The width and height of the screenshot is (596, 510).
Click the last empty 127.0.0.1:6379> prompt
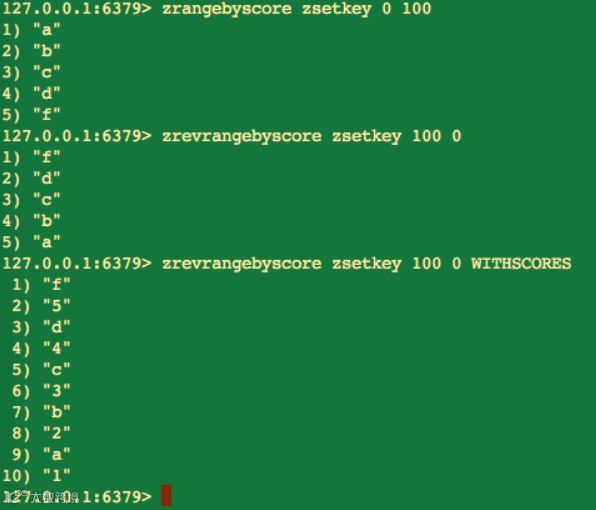click(x=77, y=496)
